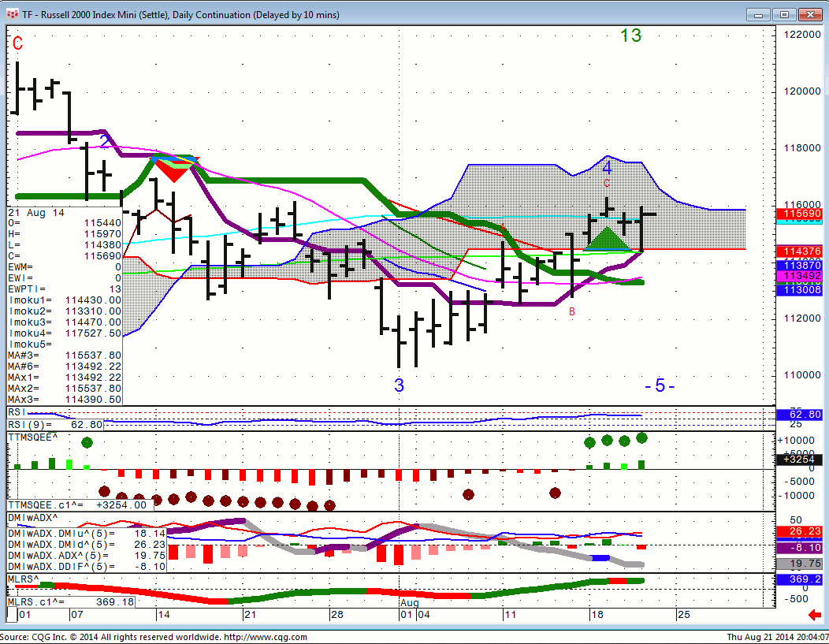Screen dimensions: 829x644
Task: Click the gray 19.75 ADX value tag
Action: tap(800, 564)
